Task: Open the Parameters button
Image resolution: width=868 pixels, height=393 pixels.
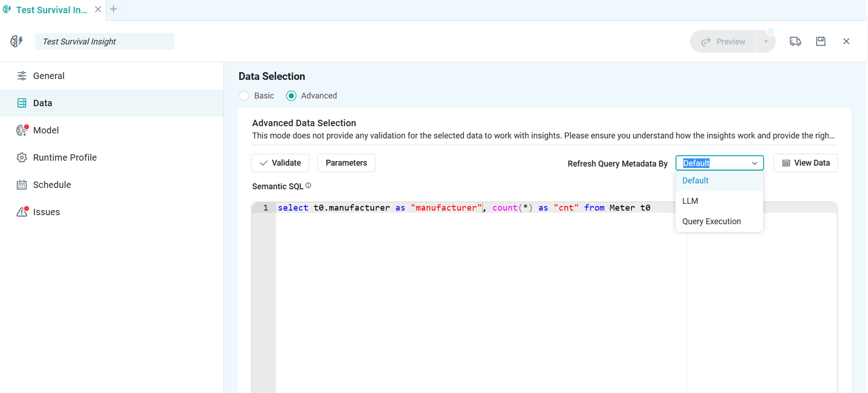Action: 346,163
